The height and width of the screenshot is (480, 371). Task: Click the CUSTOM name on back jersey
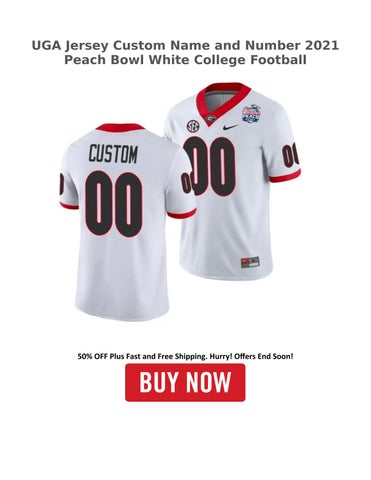tap(113, 154)
